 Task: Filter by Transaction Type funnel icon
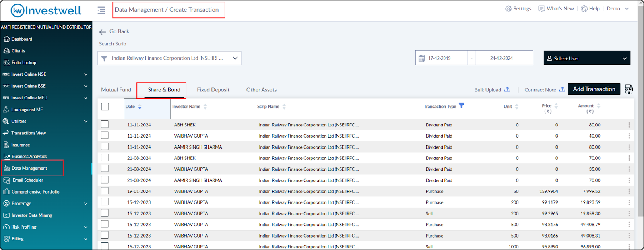[462, 105]
